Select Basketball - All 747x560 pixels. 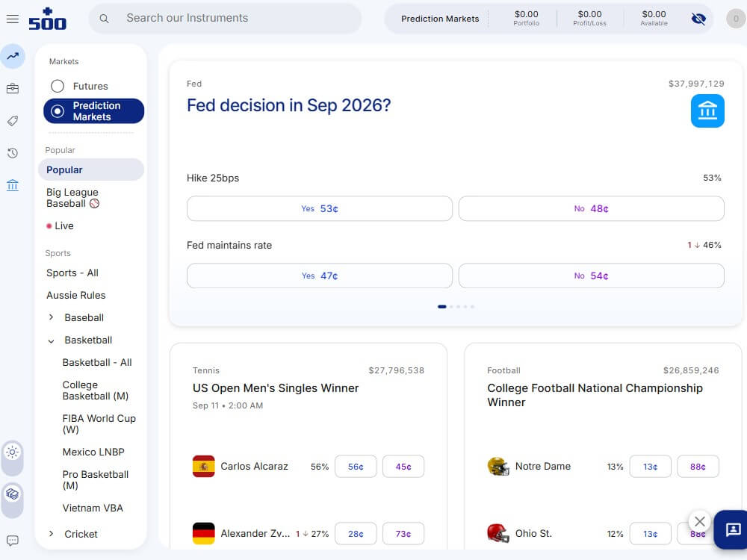97,363
